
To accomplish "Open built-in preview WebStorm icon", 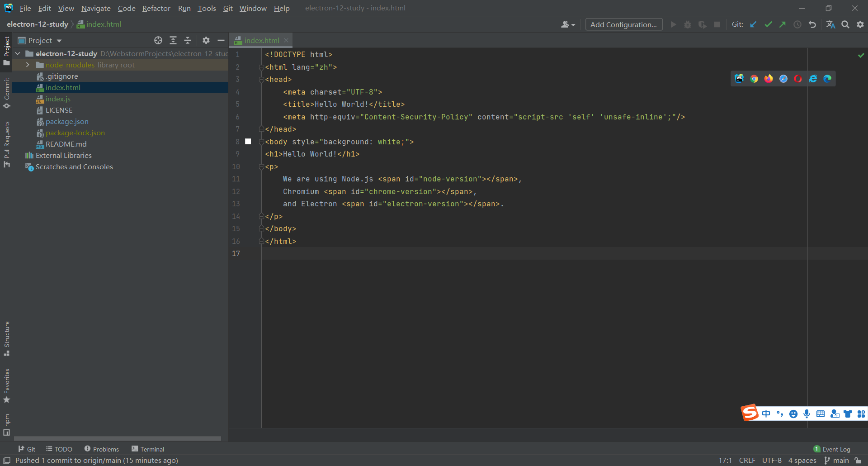I will tap(739, 79).
